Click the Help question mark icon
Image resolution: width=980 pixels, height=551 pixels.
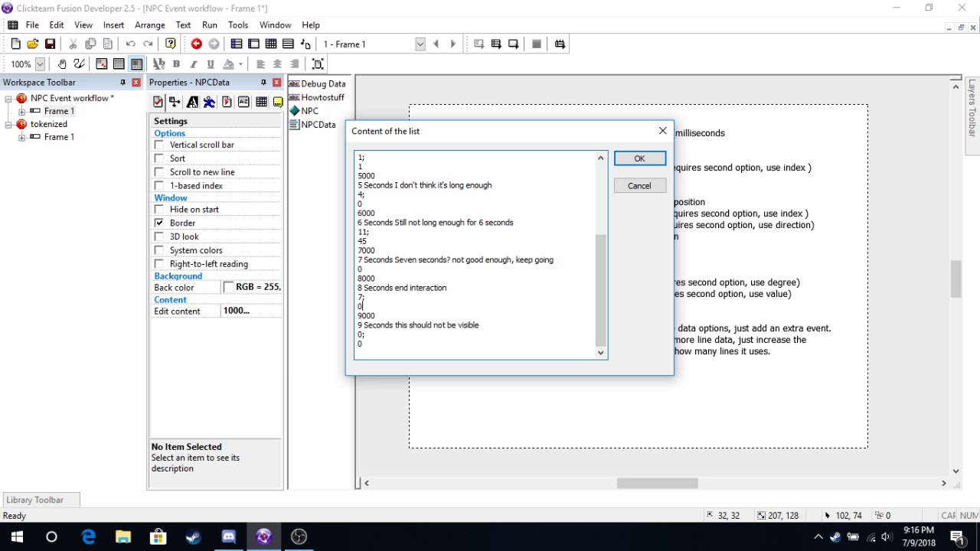click(171, 44)
